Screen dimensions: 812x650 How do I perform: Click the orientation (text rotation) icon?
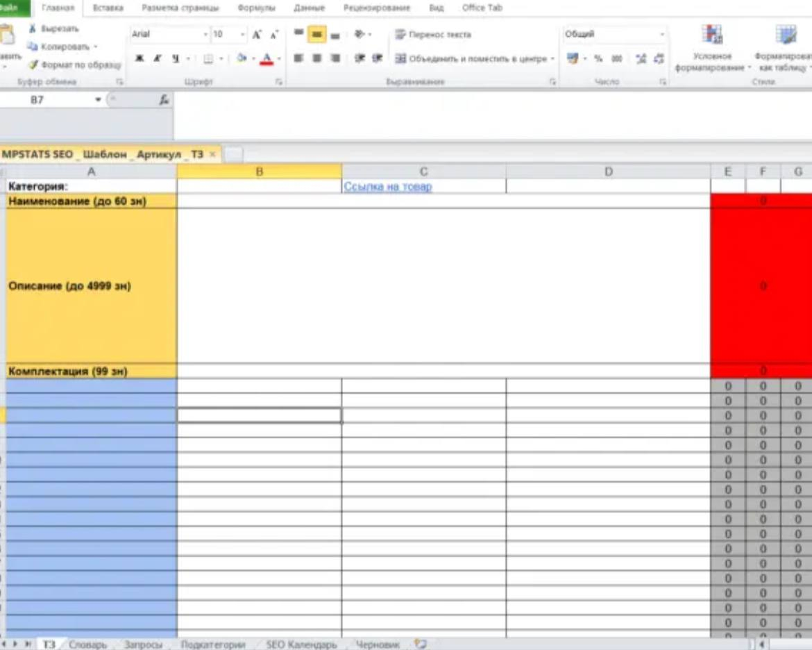(x=360, y=34)
